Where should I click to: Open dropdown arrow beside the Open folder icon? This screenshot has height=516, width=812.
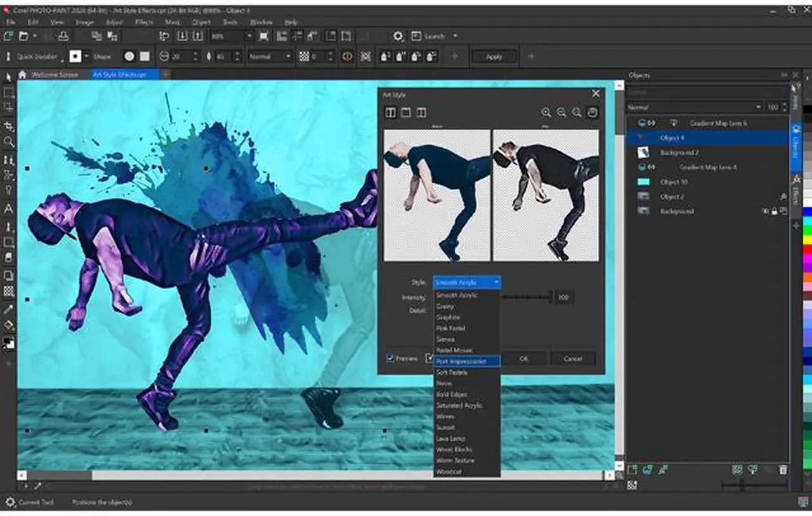[x=34, y=36]
